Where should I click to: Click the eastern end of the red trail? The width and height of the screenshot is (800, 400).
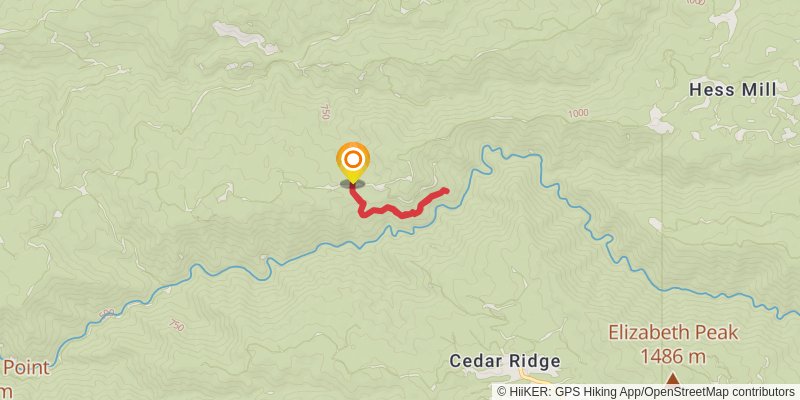click(x=445, y=191)
